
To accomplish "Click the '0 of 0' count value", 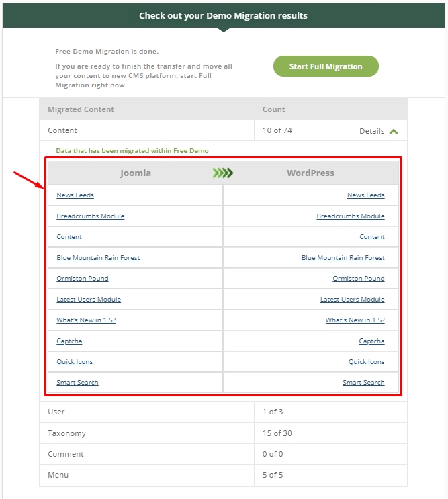I will [273, 454].
